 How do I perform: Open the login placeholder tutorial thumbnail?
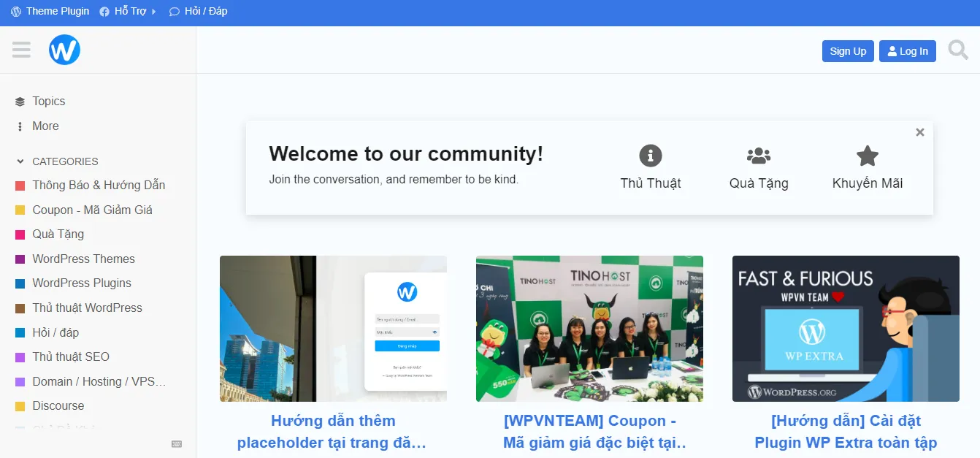tap(333, 329)
